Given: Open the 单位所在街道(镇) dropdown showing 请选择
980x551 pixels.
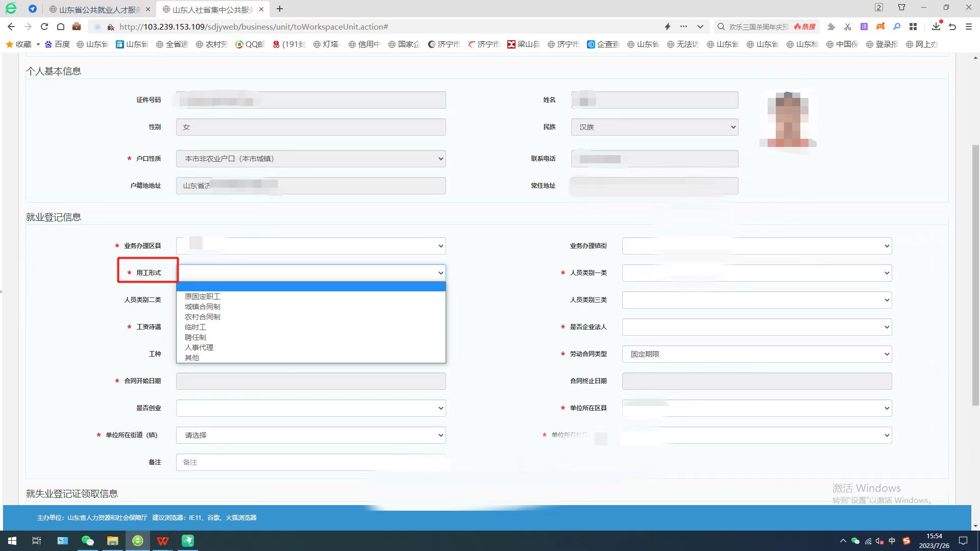Looking at the screenshot, I should click(x=311, y=435).
